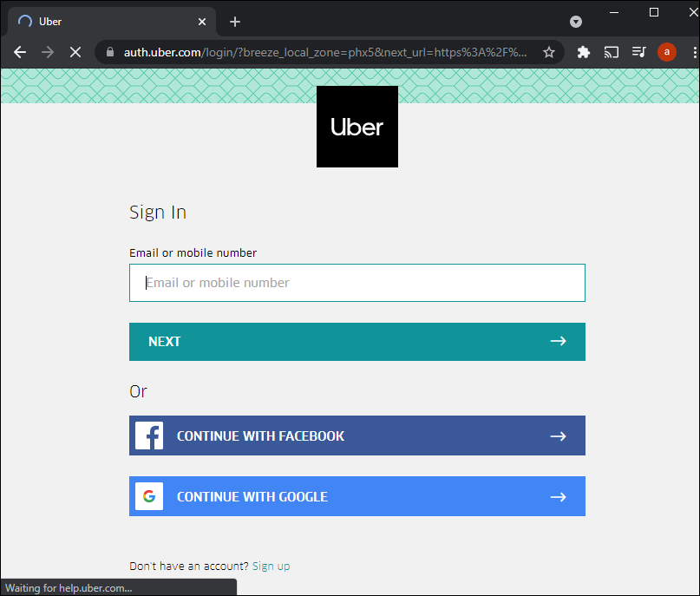Click the browser forward arrow
The image size is (700, 596).
click(48, 52)
